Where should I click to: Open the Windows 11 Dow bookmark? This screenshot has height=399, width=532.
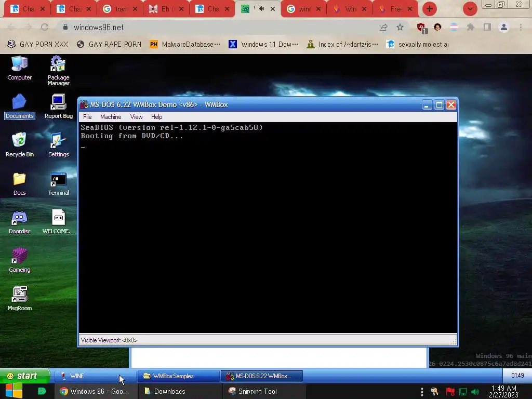tap(263, 44)
